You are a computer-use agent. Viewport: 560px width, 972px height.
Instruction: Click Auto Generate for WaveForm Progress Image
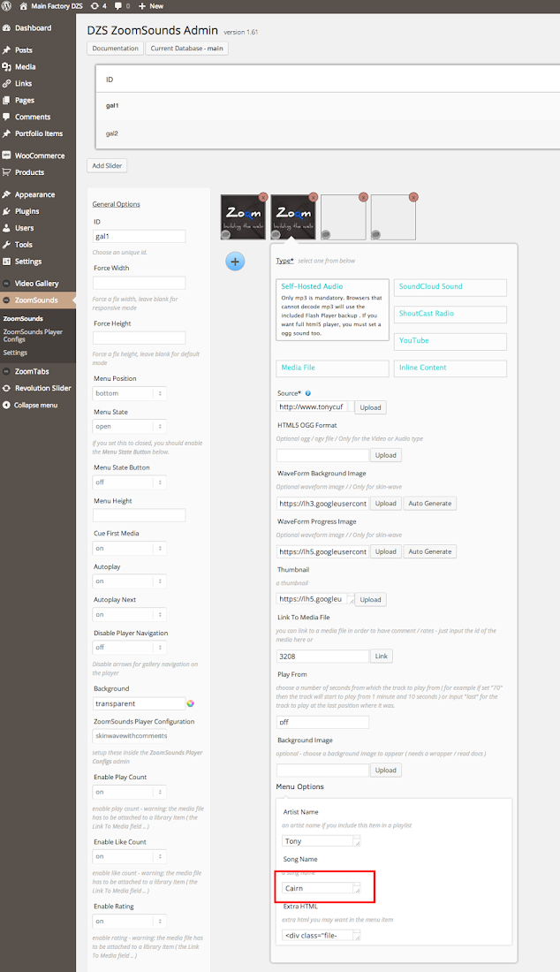click(x=430, y=551)
